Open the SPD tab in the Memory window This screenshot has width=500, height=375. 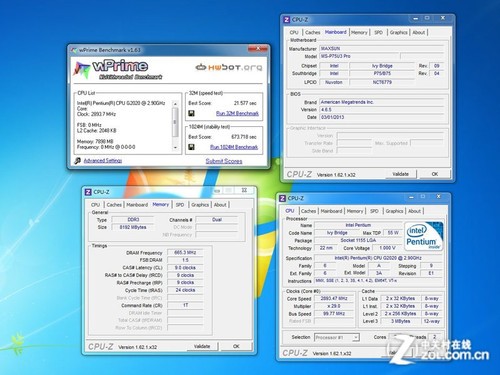pos(180,205)
